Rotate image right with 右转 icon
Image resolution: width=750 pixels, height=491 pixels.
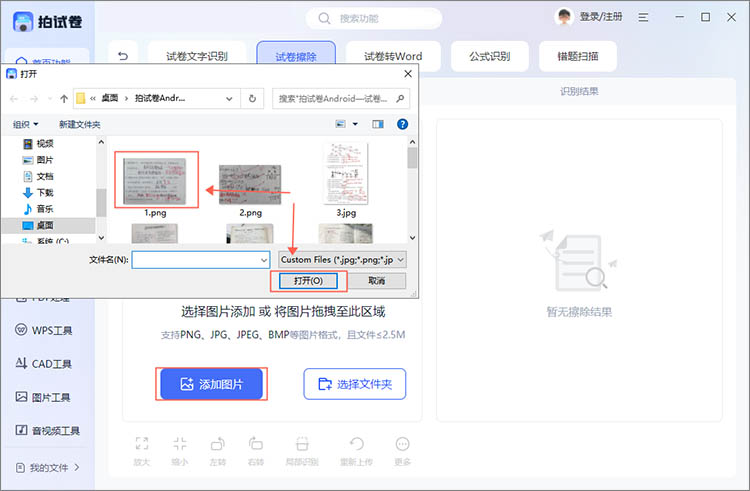click(x=255, y=444)
